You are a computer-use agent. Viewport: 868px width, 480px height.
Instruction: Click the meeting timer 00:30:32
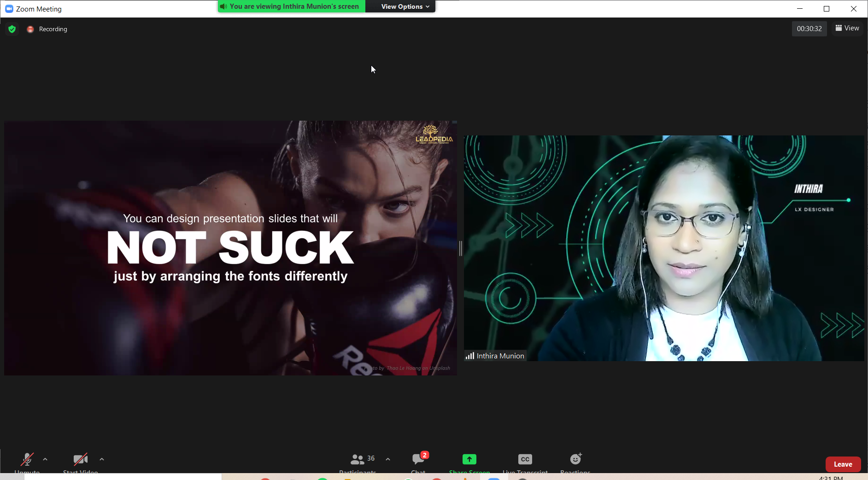pos(809,29)
